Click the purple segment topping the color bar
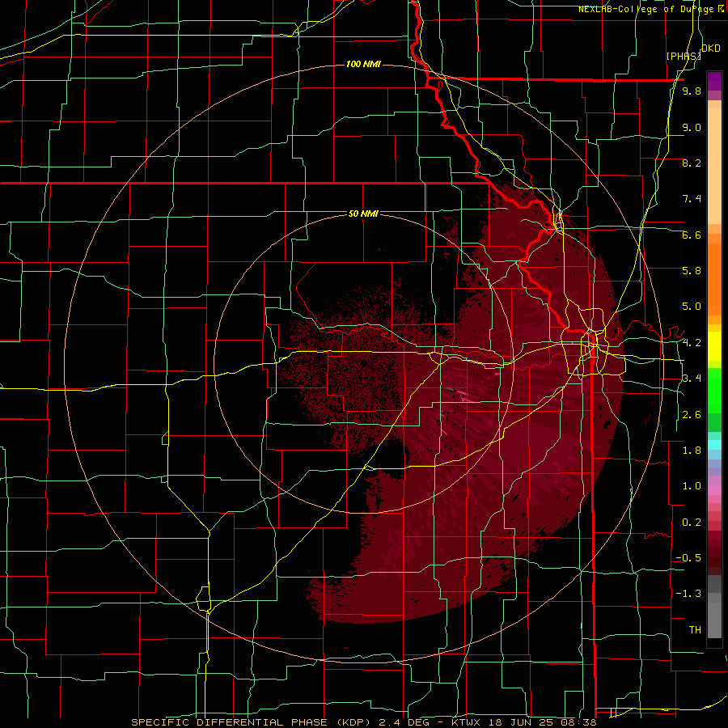This screenshot has height=728, width=728. coord(714,81)
